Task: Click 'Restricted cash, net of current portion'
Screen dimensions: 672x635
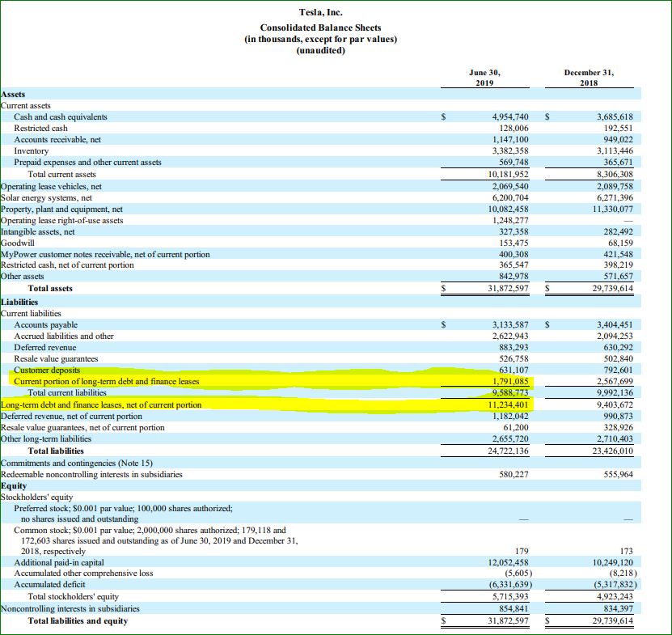Action: click(x=67, y=265)
